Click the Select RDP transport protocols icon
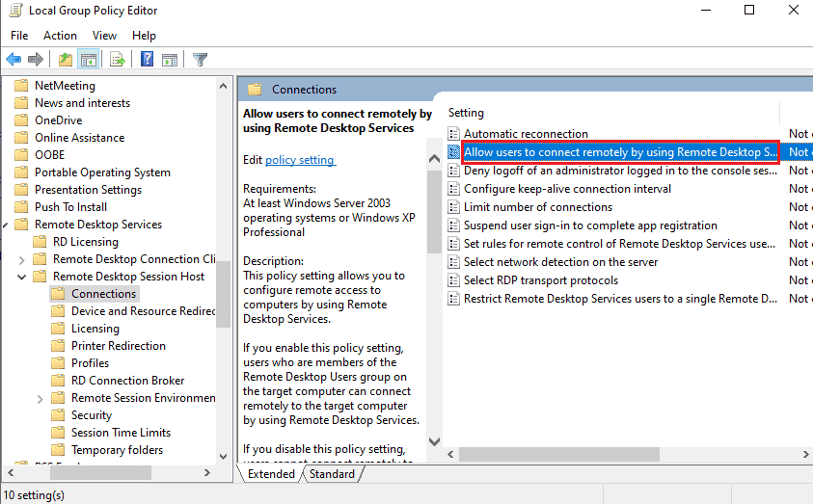This screenshot has width=813, height=504. click(x=453, y=280)
